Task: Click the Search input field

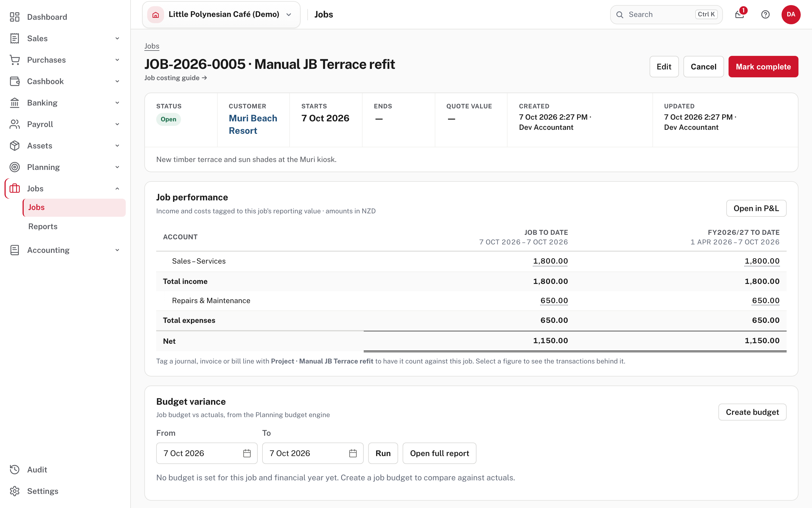Action: (x=666, y=14)
